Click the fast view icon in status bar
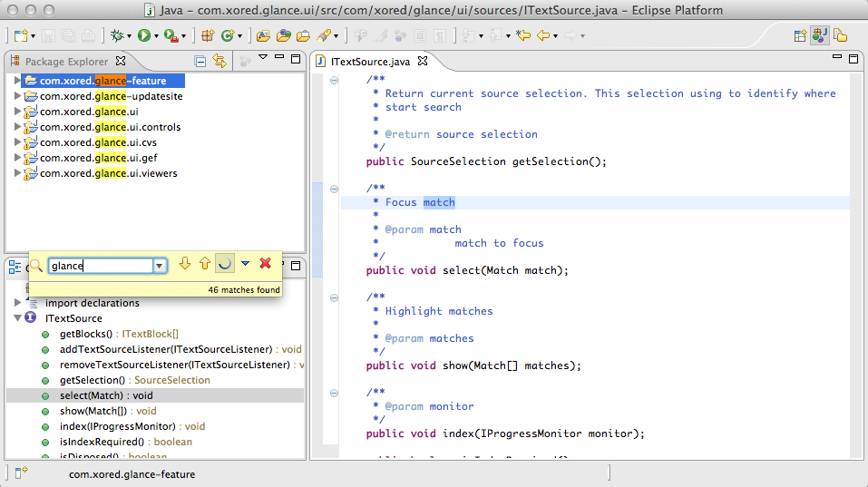Viewport: 868px width, 487px height. pos(21,473)
